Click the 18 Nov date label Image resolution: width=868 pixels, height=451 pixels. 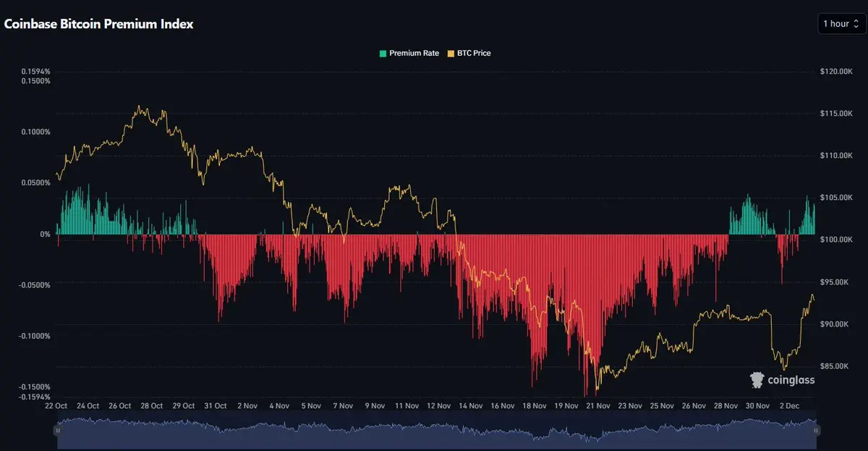pos(534,406)
